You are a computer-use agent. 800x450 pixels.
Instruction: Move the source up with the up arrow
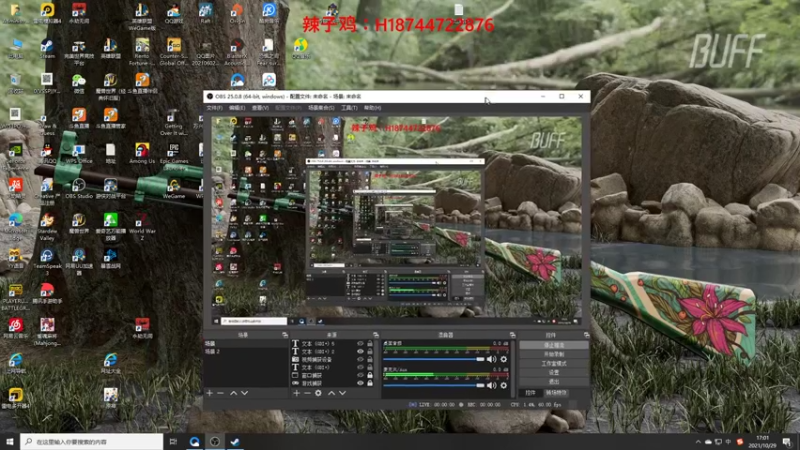(x=331, y=393)
